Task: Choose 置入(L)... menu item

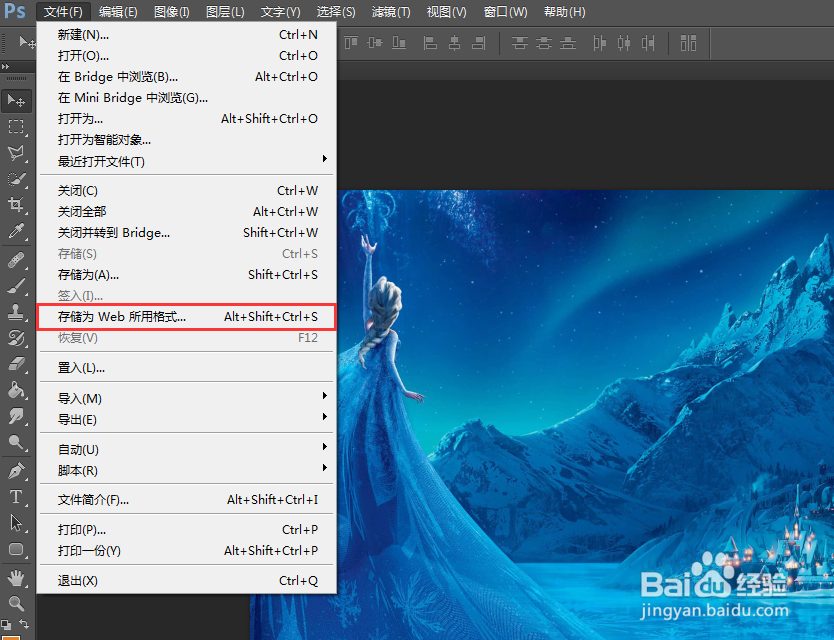Action: coord(186,368)
